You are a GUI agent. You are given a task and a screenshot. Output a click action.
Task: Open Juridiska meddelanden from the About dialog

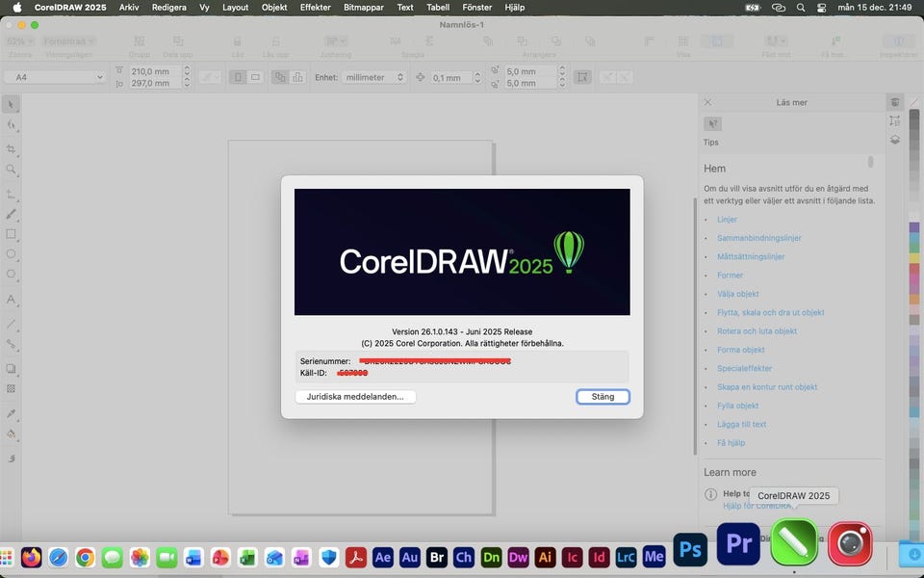pos(355,397)
